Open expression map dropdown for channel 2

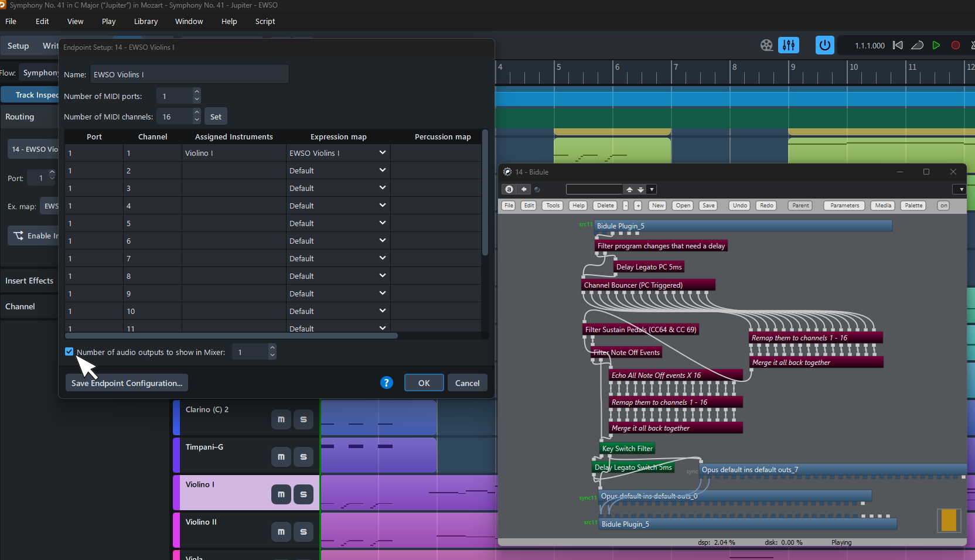pyautogui.click(x=383, y=170)
